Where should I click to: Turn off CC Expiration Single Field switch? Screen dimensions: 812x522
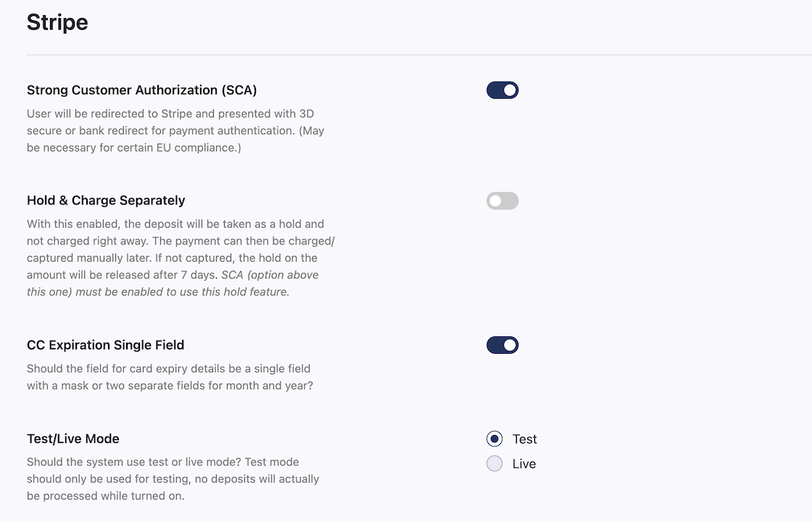502,345
